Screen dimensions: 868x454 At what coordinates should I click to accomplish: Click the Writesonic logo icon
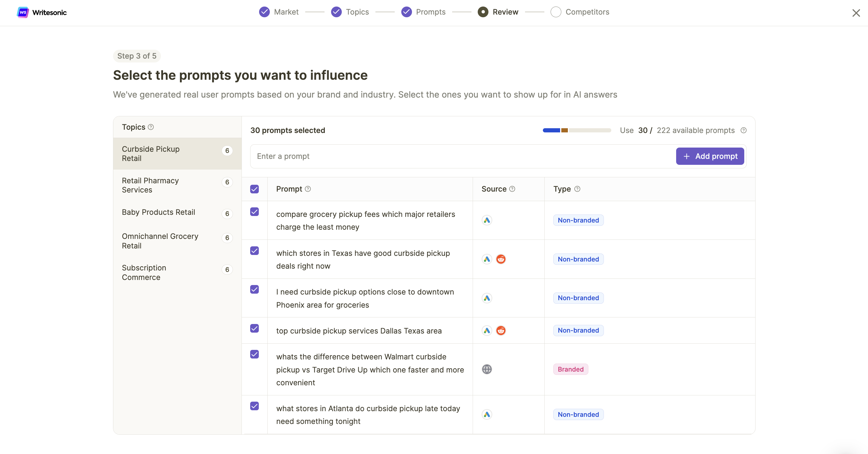point(23,12)
